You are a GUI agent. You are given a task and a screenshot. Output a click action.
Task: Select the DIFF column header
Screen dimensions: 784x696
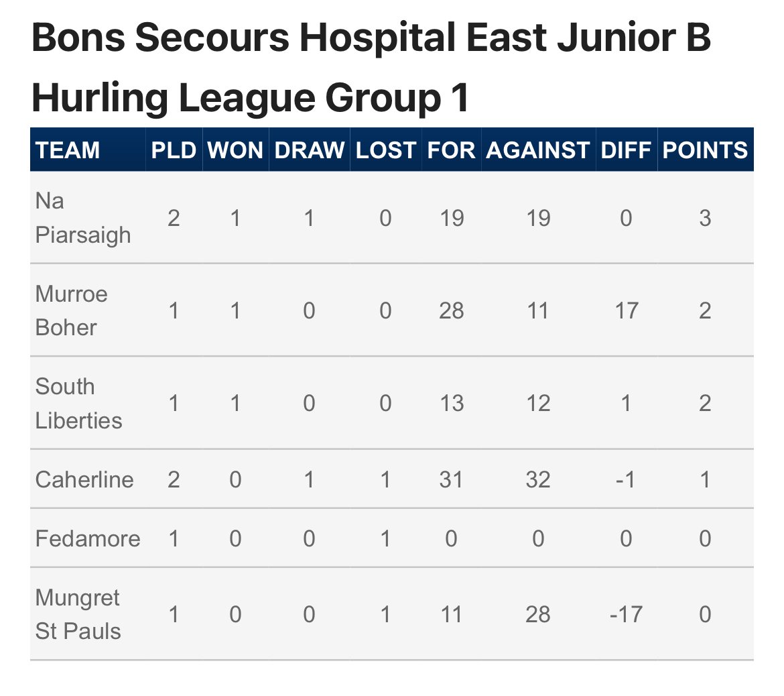click(x=626, y=150)
